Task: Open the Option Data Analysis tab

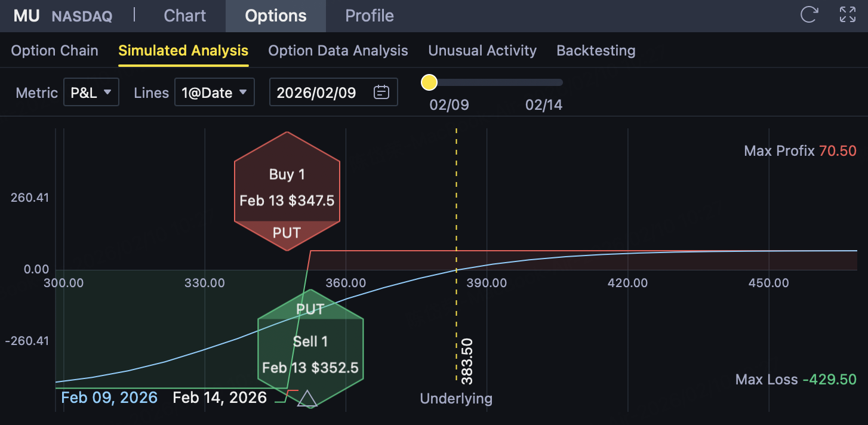Action: [338, 51]
